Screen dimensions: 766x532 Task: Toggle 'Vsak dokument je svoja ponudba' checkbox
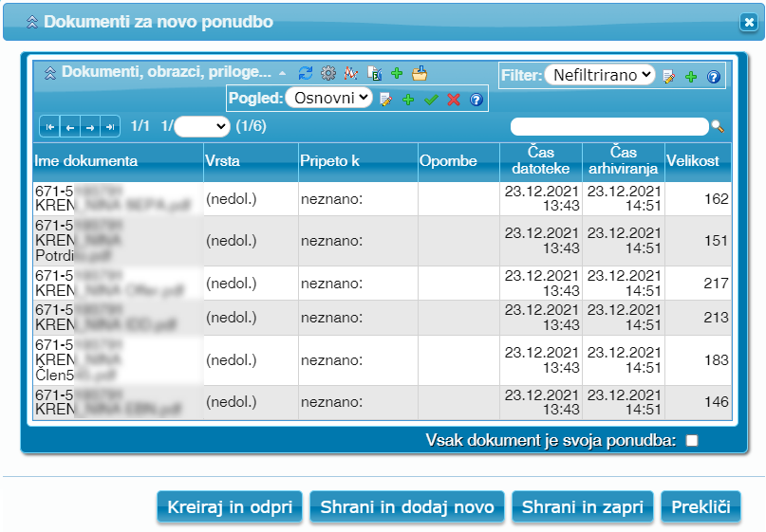click(x=692, y=440)
